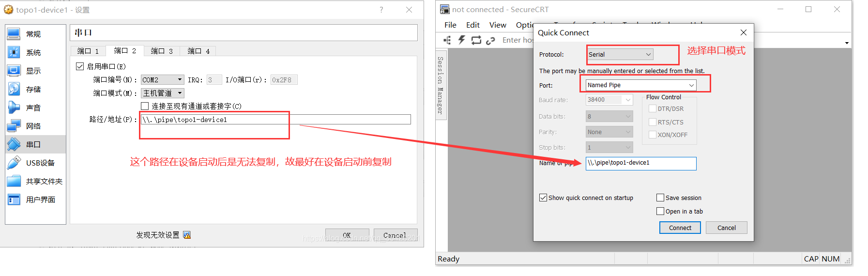
Task: Open the View menu in SecureCRT
Action: pos(497,25)
